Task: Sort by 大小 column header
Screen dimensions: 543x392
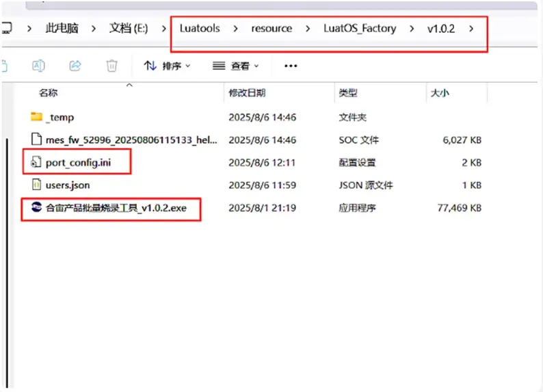Action: point(440,92)
